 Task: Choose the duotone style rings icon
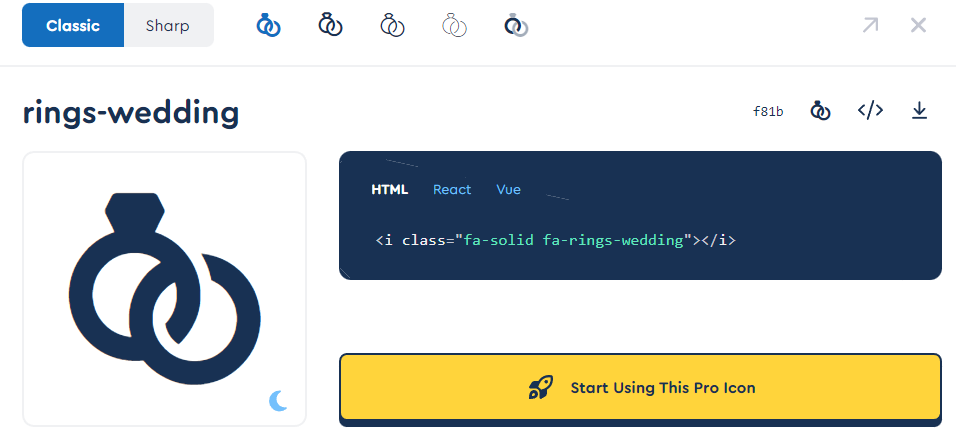pos(516,26)
